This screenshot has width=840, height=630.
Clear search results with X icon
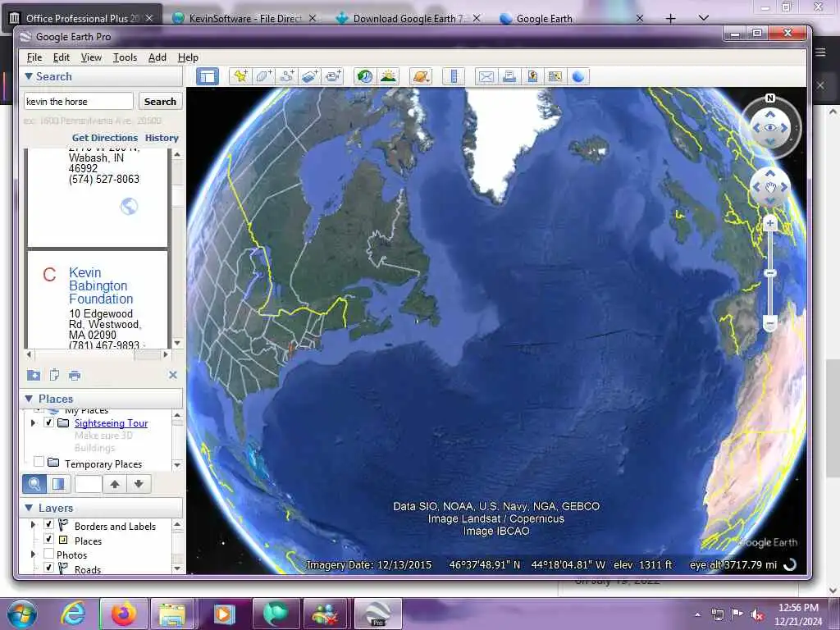172,375
